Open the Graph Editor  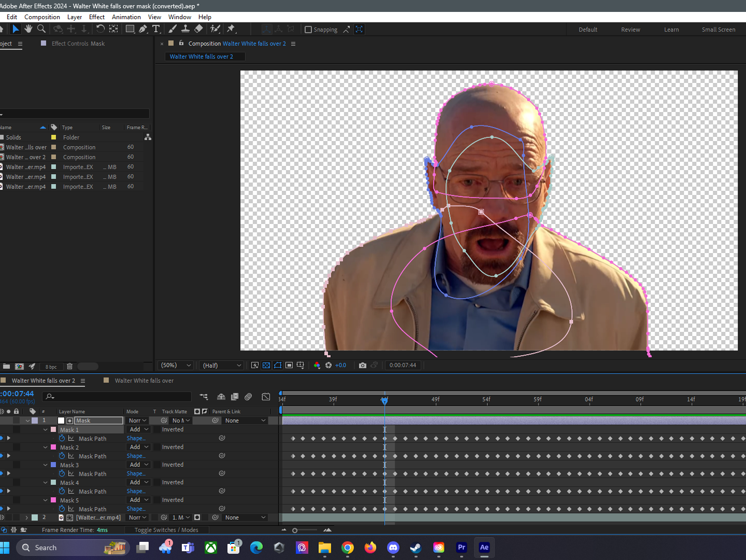[x=266, y=397]
